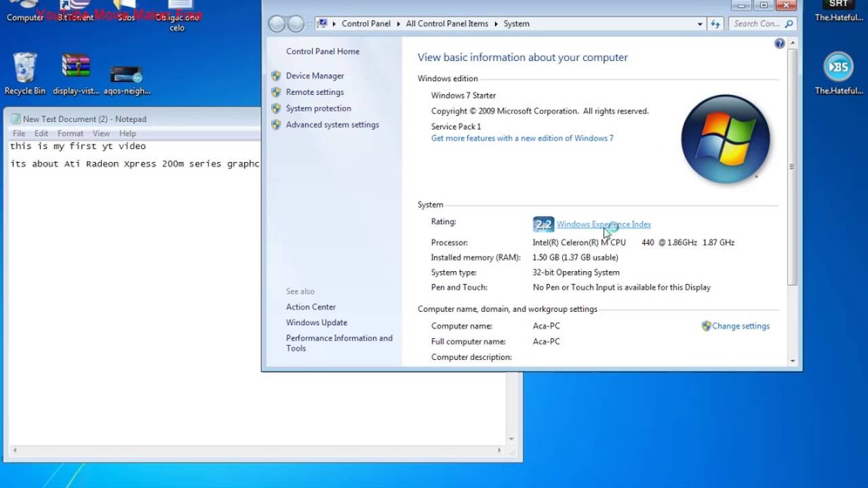
Task: Click 'No Pen or Touch Input' text
Action: [622, 287]
